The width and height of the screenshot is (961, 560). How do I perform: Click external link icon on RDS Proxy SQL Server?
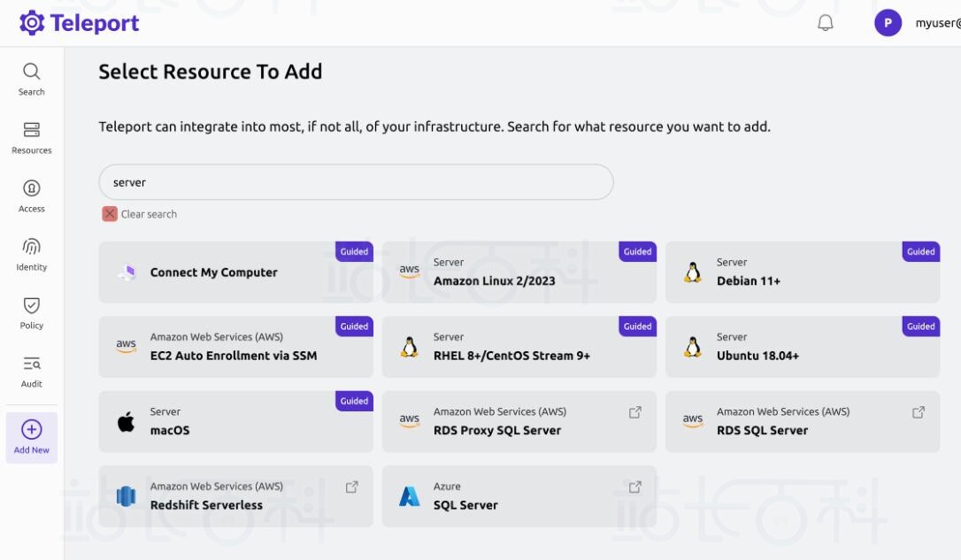click(x=635, y=412)
